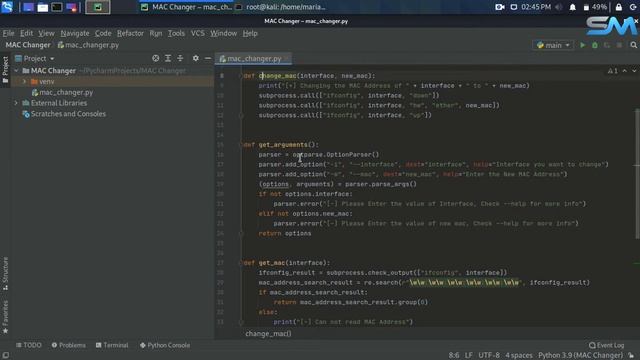Image resolution: width=640 pixels, height=360 pixels.
Task: Open the Kali applications menu icon
Action: point(7,7)
